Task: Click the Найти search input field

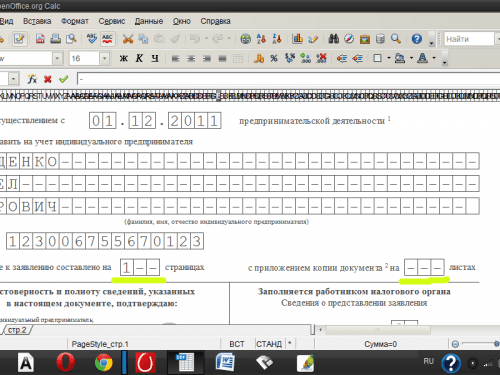Action: click(x=469, y=39)
